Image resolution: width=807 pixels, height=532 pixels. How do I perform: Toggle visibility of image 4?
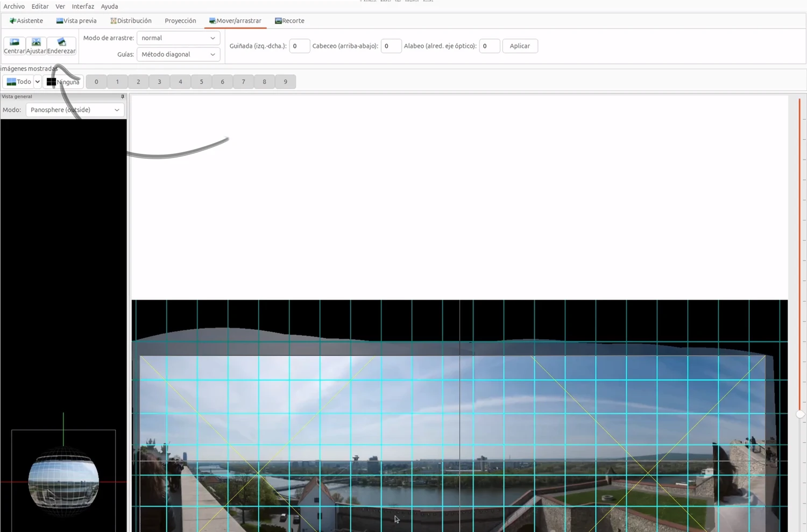point(180,82)
